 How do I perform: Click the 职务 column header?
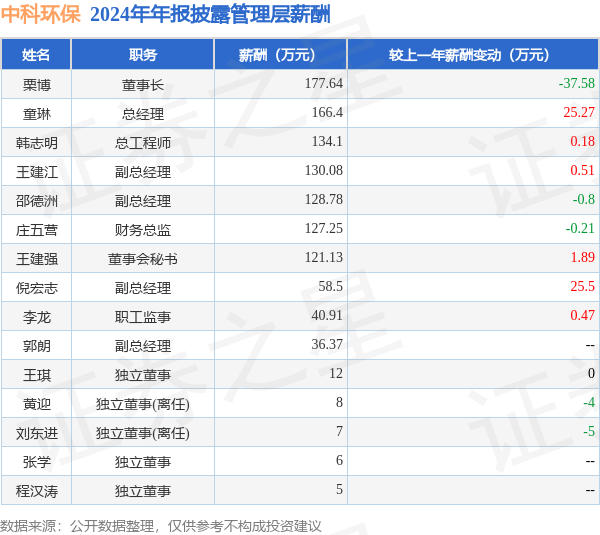(143, 55)
